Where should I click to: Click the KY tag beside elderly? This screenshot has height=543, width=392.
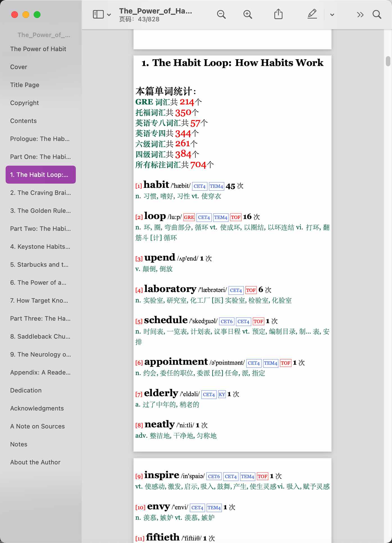222,394
